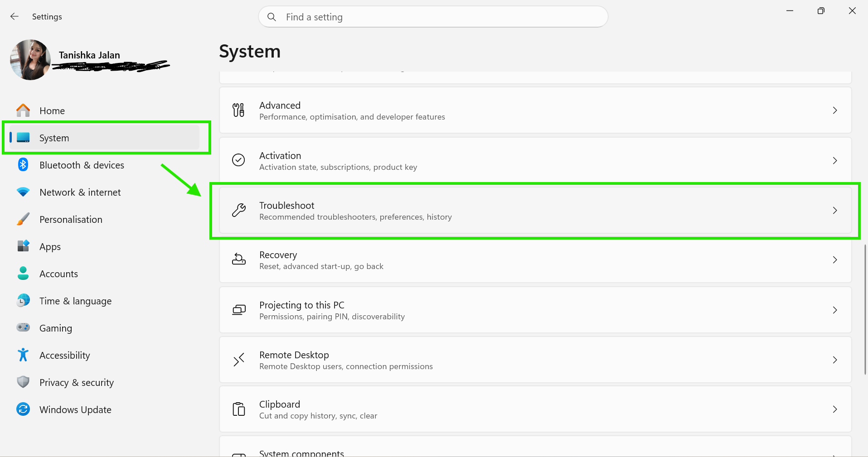Screen dimensions: 868x457
Task: Click the Troubleshoot wrench icon
Action: click(x=239, y=210)
